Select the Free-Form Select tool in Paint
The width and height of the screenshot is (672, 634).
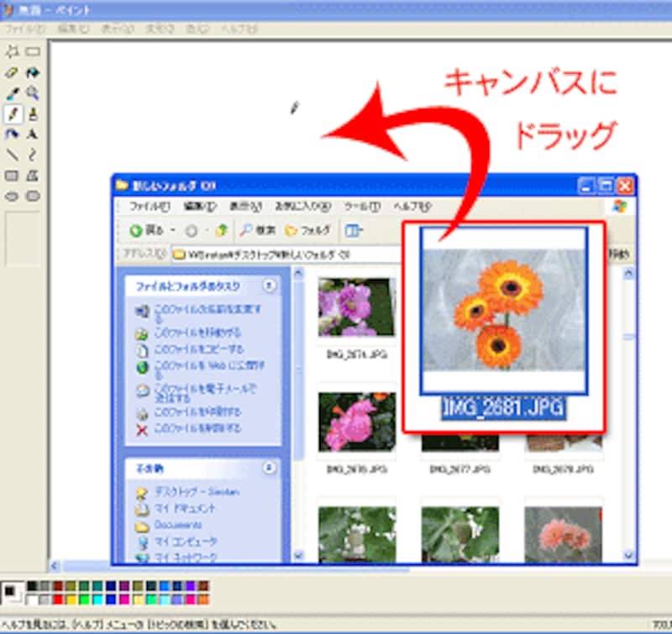pyautogui.click(x=12, y=52)
